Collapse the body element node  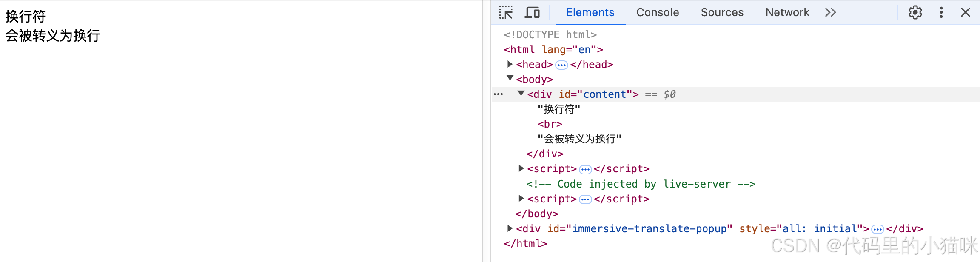click(x=510, y=78)
